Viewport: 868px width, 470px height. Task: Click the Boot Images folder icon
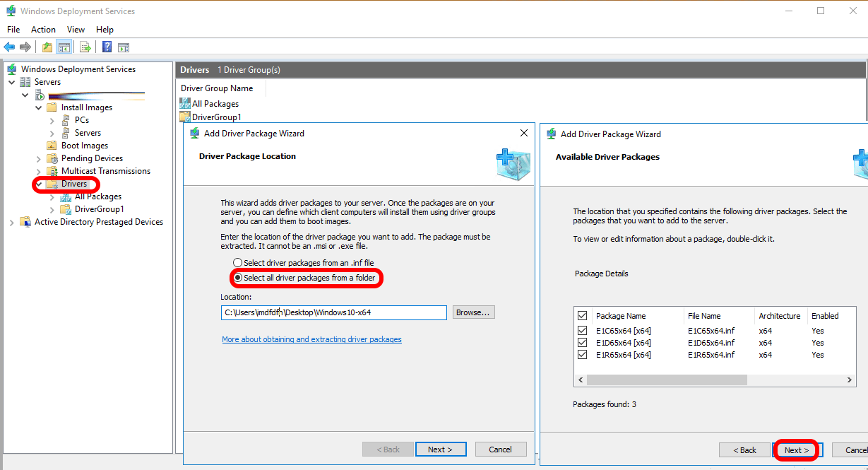tap(52, 146)
